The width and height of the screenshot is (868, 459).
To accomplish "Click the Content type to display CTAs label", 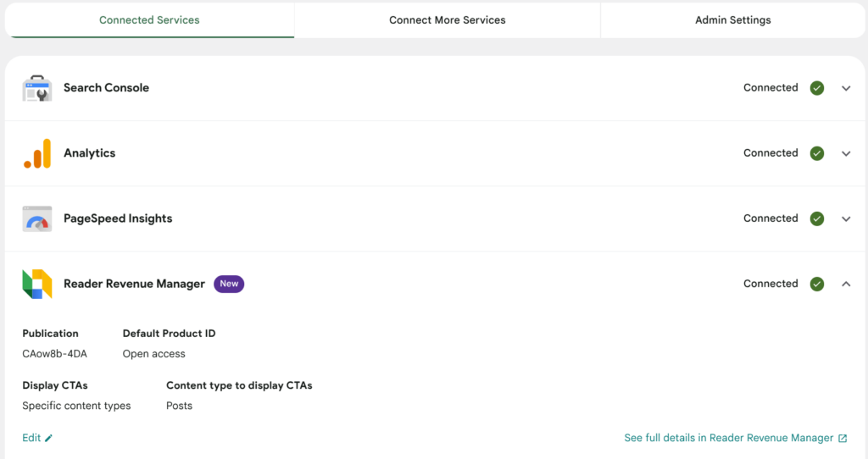I will pos(239,385).
